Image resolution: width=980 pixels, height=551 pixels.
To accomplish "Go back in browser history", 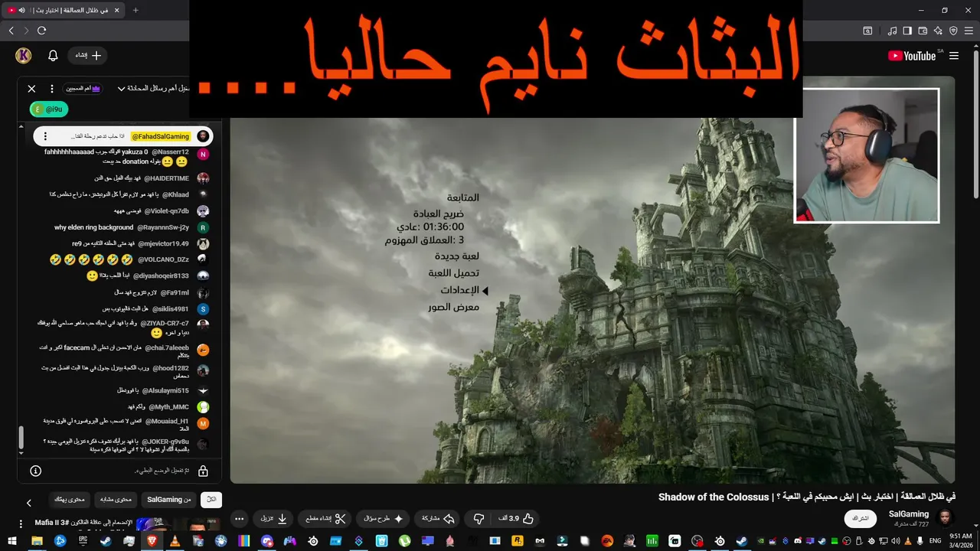I will click(11, 31).
